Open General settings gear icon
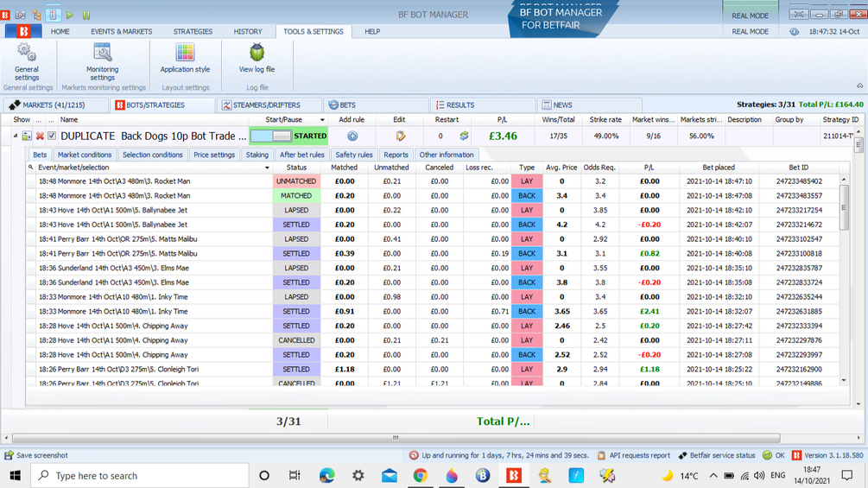The width and height of the screenshot is (868, 488). [26, 53]
